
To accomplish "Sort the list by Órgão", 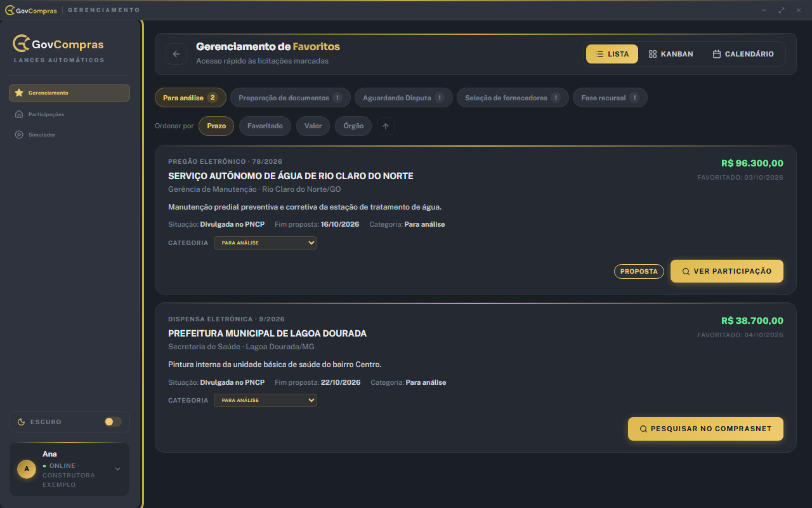I will coord(353,126).
